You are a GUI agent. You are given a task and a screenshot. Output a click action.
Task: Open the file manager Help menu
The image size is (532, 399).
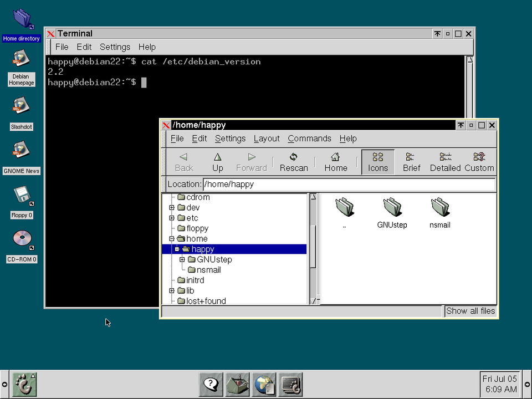[x=348, y=139]
